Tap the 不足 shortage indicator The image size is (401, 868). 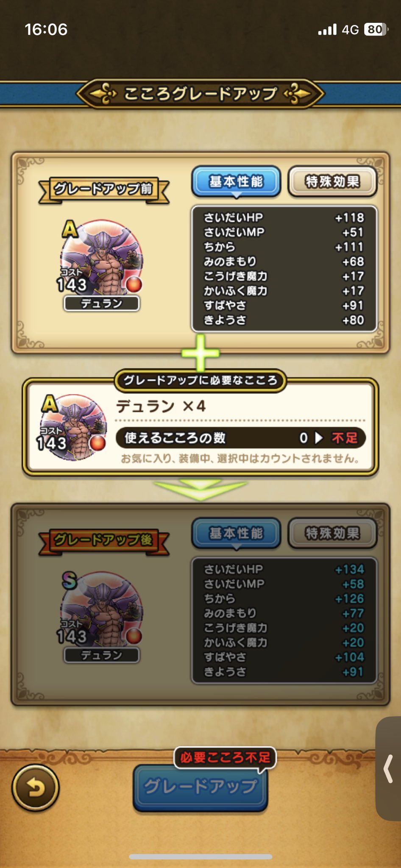345,438
